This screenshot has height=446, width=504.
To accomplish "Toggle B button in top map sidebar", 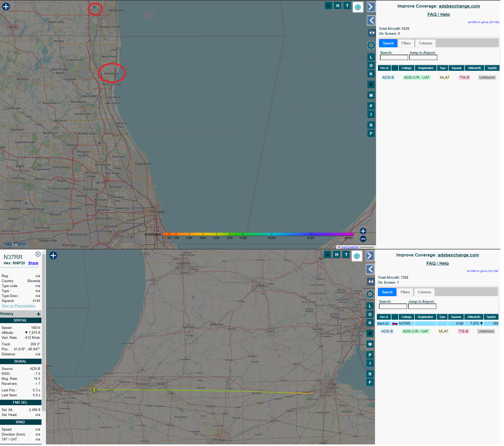I will click(371, 85).
